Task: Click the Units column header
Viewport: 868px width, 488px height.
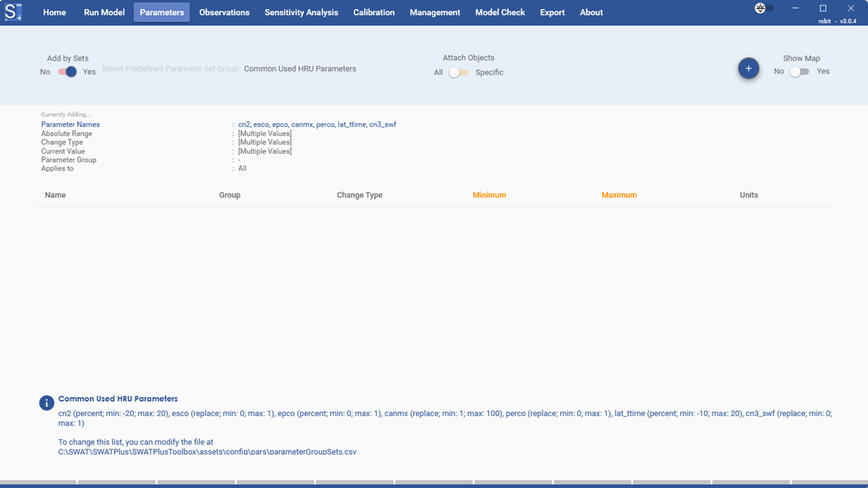Action: (x=749, y=195)
